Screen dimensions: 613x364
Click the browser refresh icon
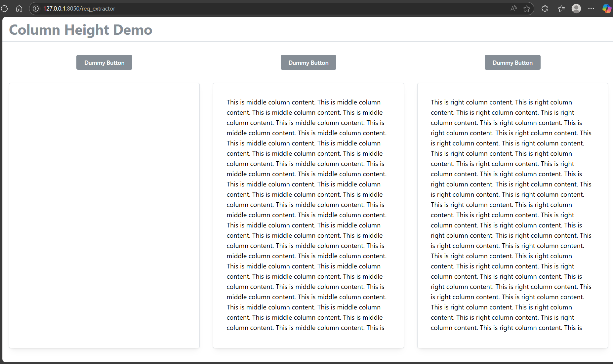5,9
